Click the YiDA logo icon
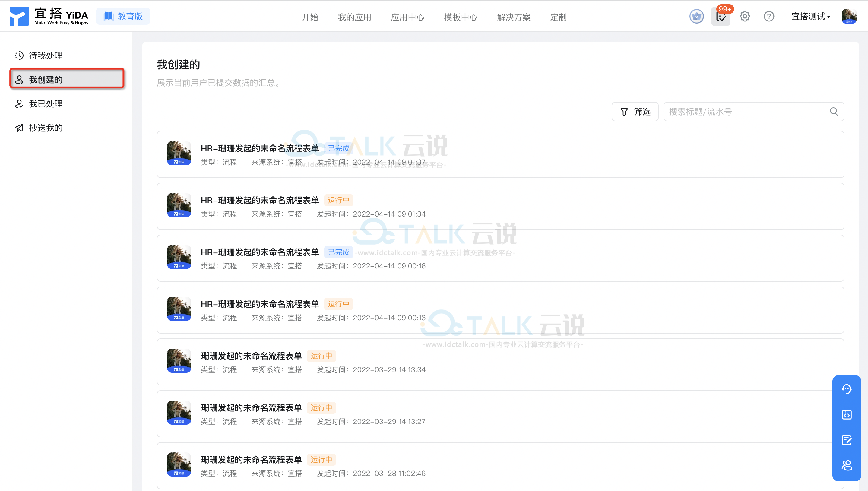Screen dimensions: 868x491 pyautogui.click(x=19, y=16)
